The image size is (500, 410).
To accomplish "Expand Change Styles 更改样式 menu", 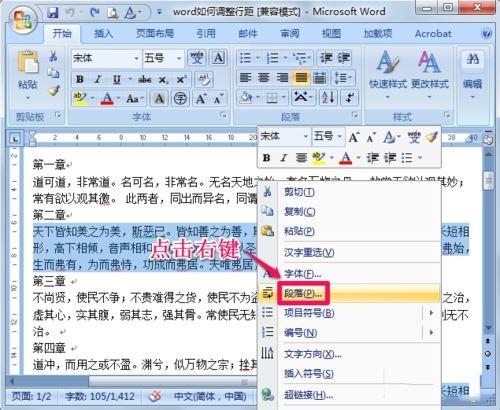I will click(430, 75).
